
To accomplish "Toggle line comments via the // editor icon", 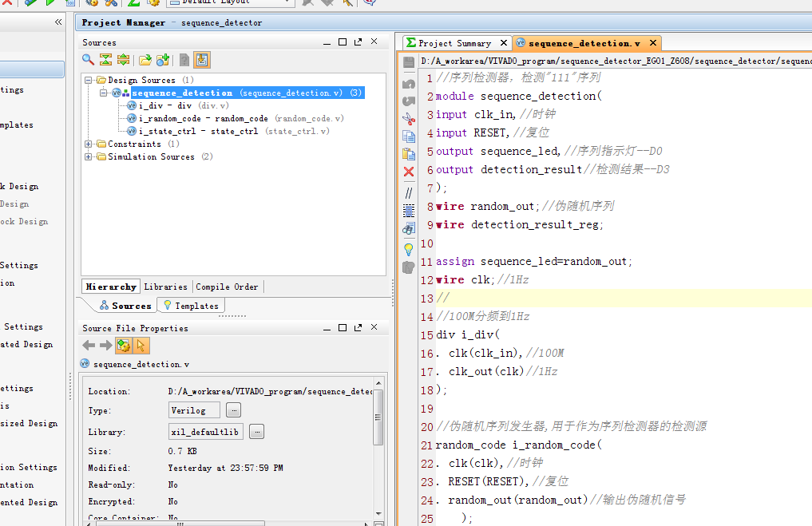I will click(408, 192).
